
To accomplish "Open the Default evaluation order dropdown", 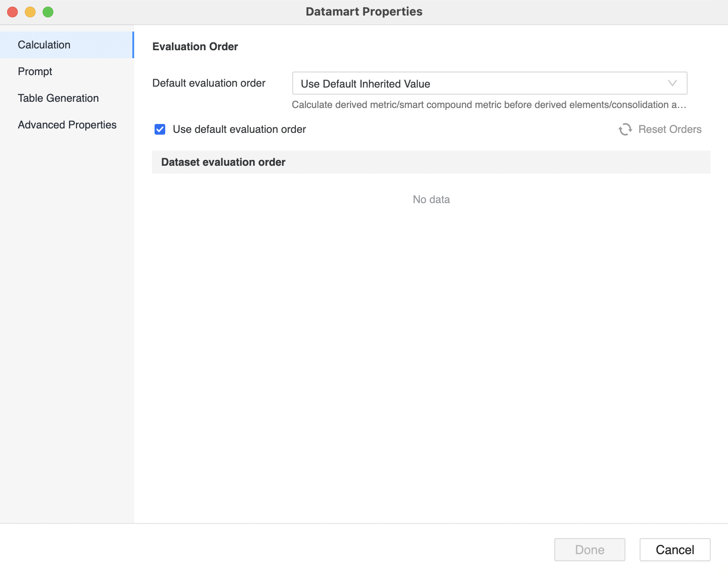I will click(x=489, y=84).
